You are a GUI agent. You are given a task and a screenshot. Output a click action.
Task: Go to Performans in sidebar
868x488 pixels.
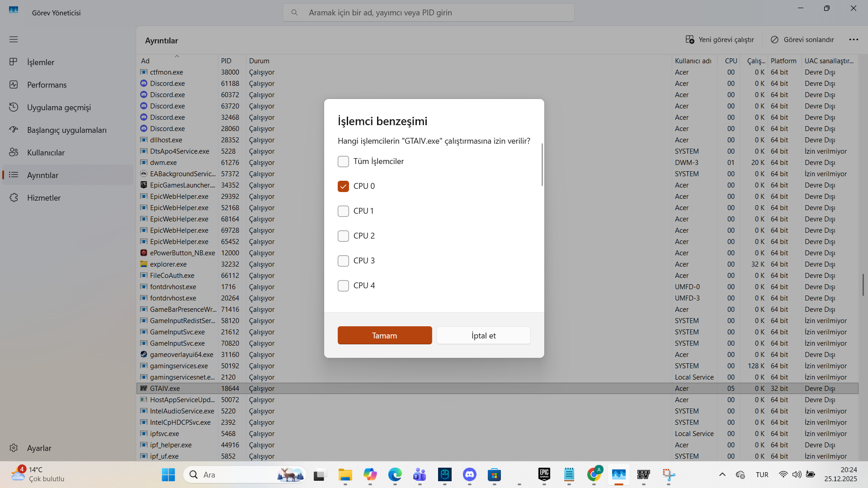tap(68, 84)
